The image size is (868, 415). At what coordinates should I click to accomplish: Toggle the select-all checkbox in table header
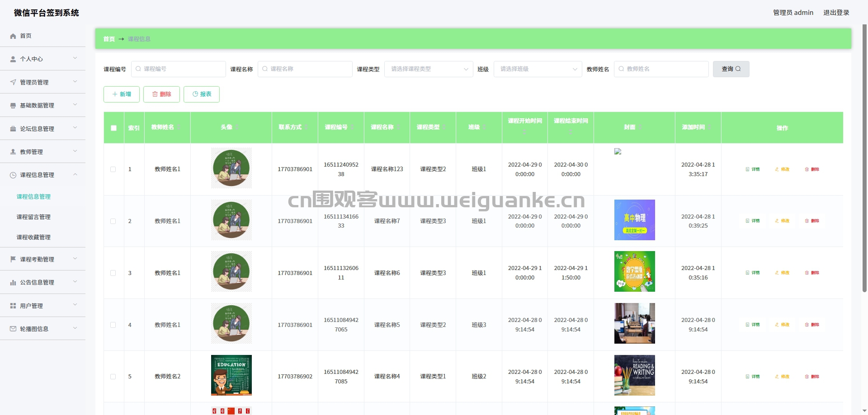[113, 128]
